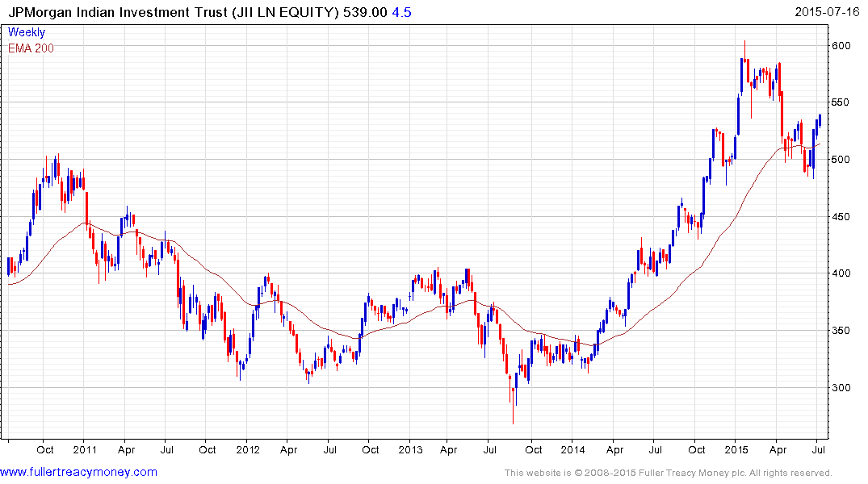The image size is (868, 484).
Task: Click the copyright notice text
Action: [669, 473]
